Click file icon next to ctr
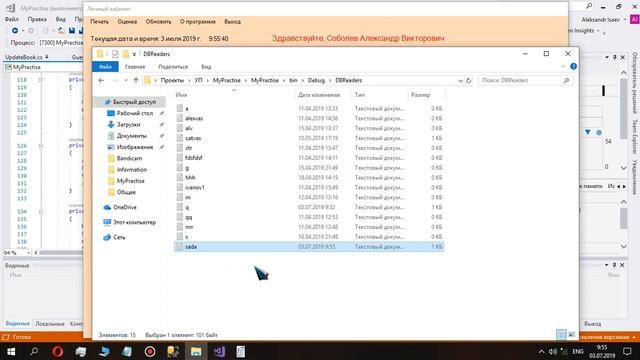The height and width of the screenshot is (360, 640). pos(180,148)
